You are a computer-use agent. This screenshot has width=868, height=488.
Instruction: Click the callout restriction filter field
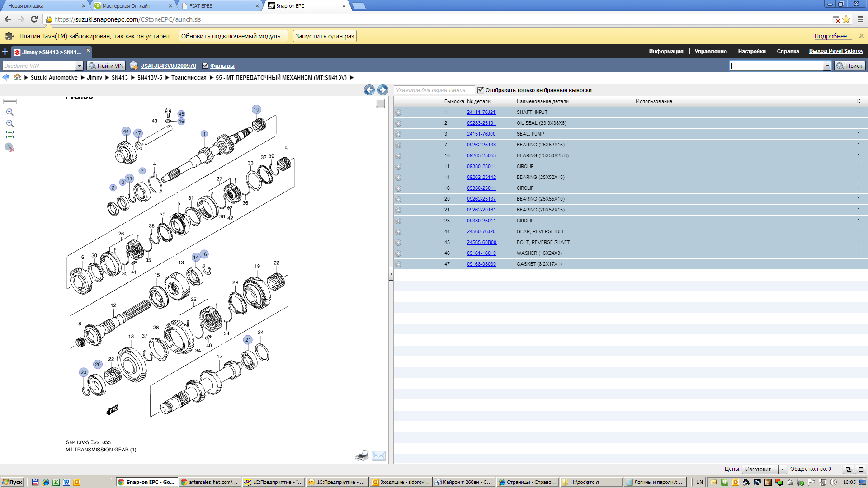tap(434, 90)
